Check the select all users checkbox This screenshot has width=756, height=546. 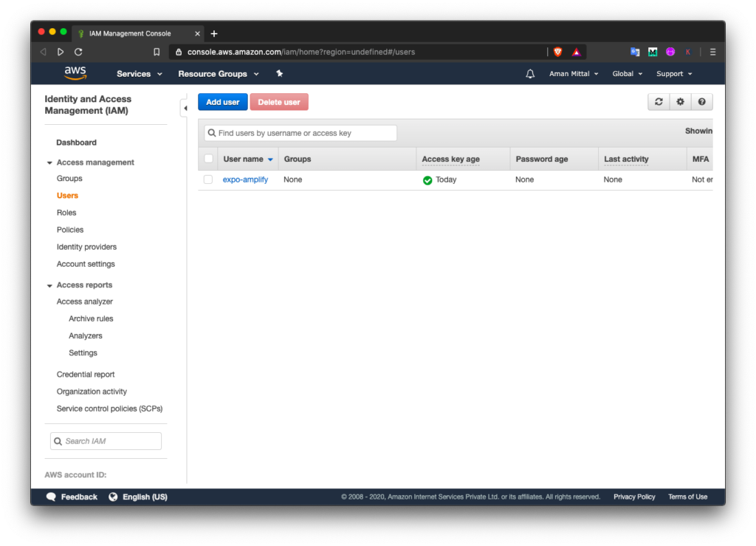coord(208,159)
